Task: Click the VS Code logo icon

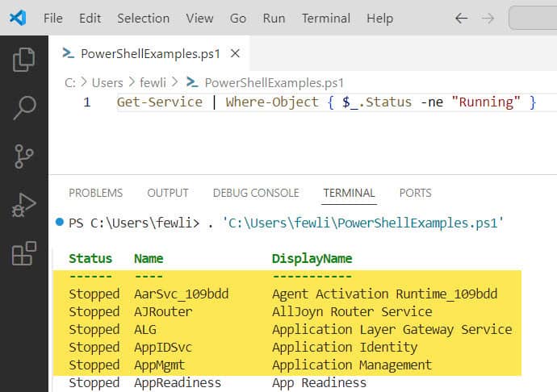Action: coord(18,18)
